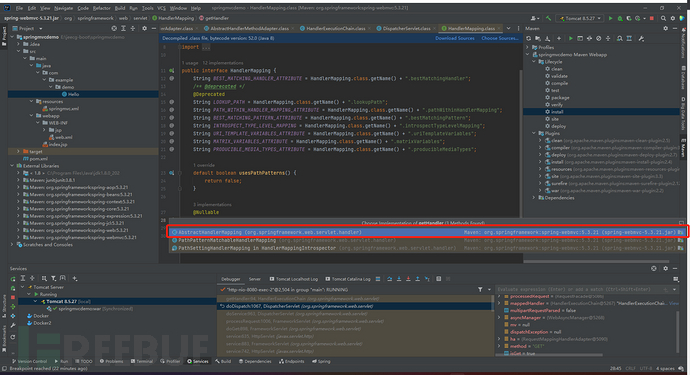Click the Choose Sources... link

[x=500, y=38]
